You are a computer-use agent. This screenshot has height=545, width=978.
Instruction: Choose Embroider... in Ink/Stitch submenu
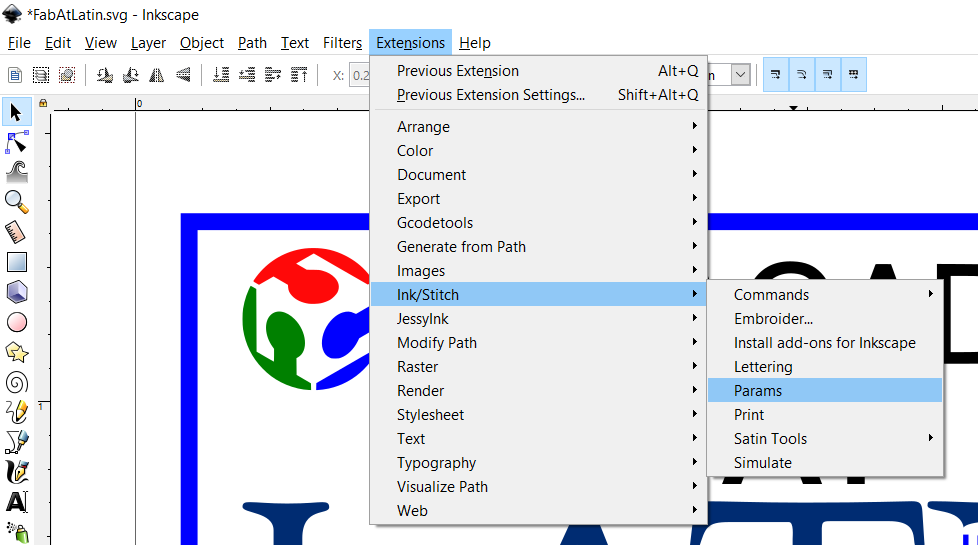pyautogui.click(x=825, y=319)
